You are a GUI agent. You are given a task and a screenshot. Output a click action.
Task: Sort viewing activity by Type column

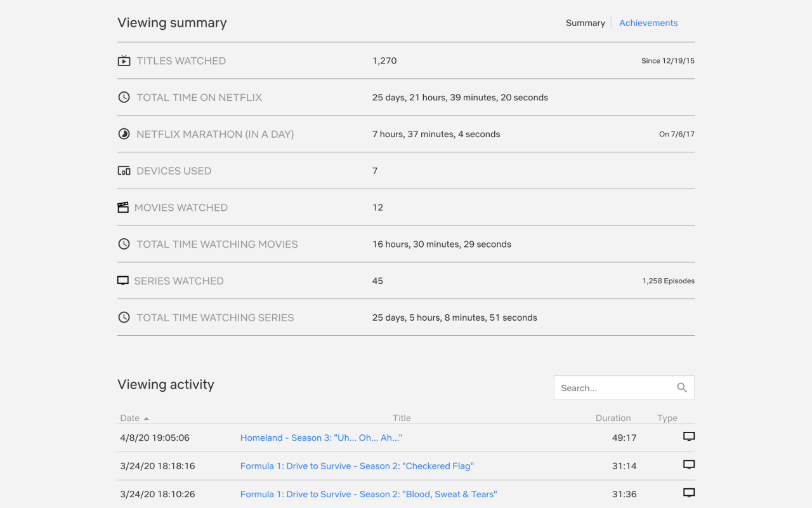point(667,418)
